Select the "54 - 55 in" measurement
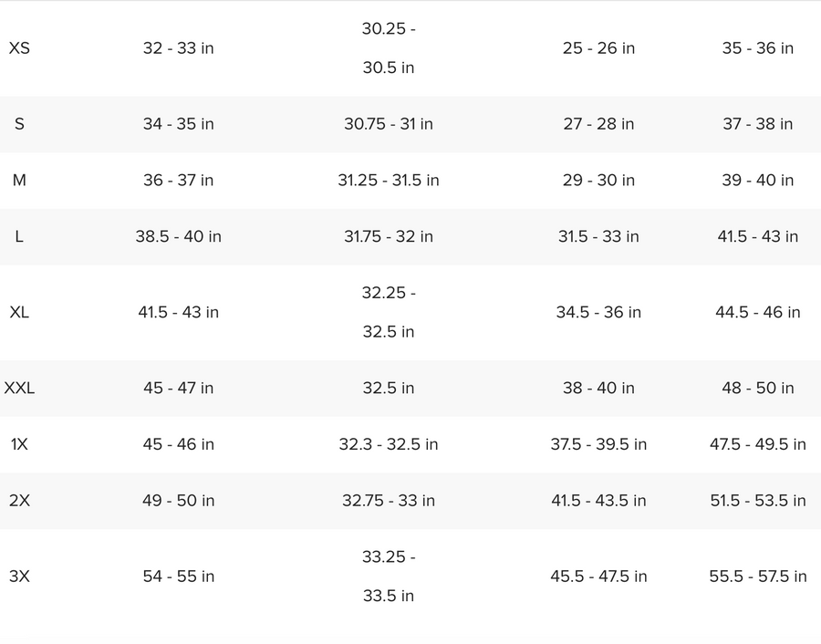 pos(178,576)
